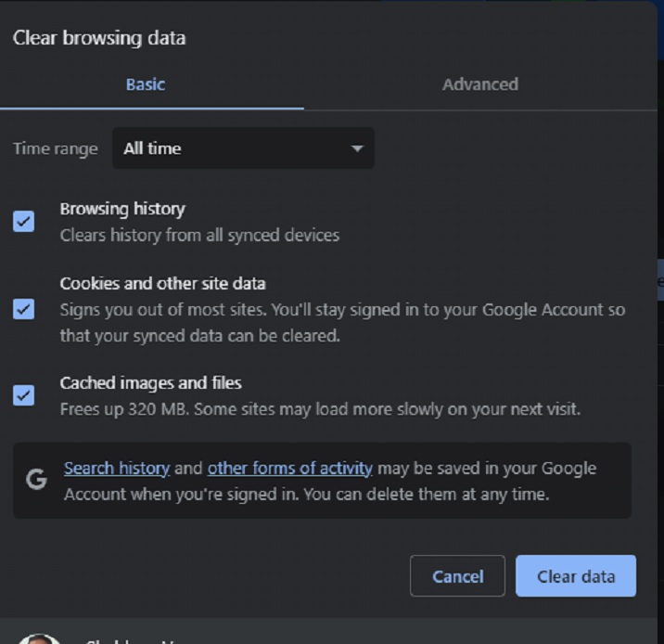
Task: Click the Cookies and other site data label
Action: [x=162, y=283]
